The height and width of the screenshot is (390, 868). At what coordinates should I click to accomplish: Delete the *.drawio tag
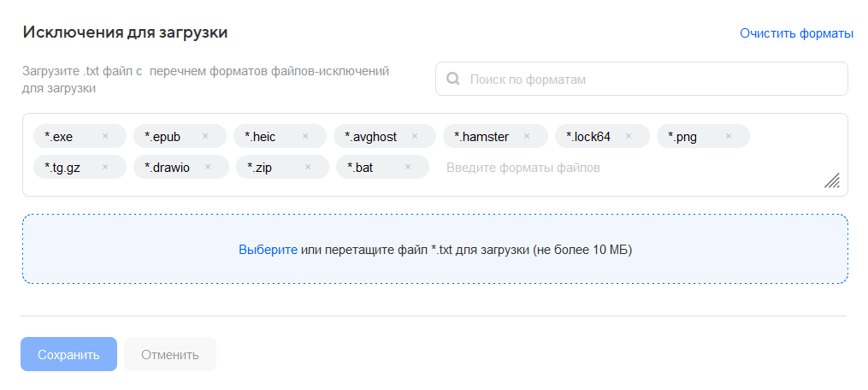(x=208, y=167)
